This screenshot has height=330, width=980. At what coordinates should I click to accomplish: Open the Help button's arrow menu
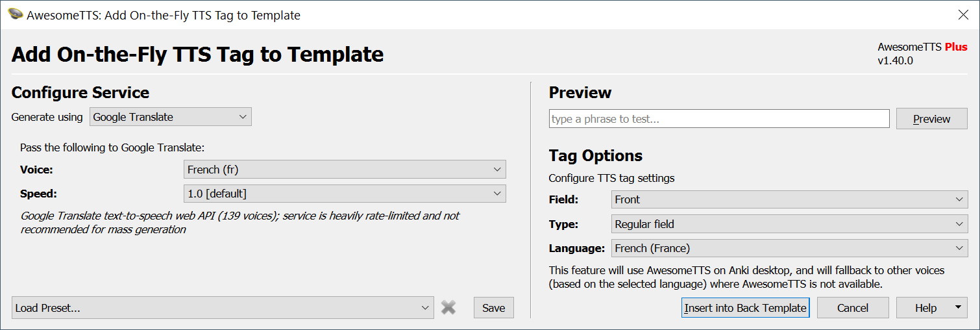point(957,308)
